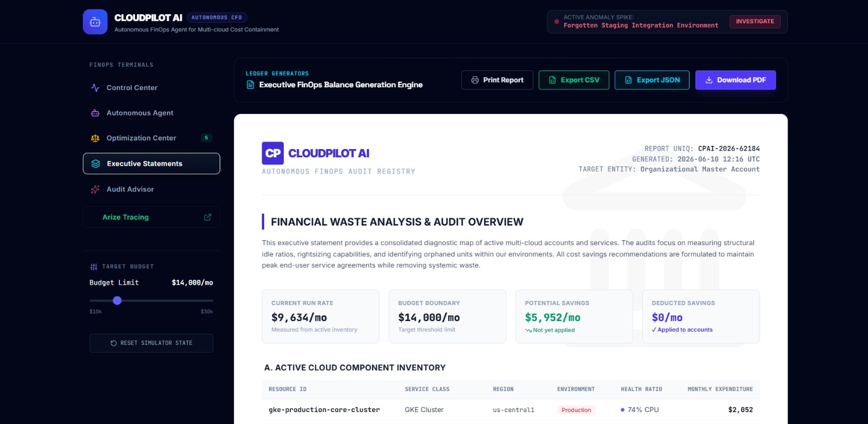This screenshot has height=424, width=868.
Task: Go to the Autonomous Agent section
Action: (151, 113)
